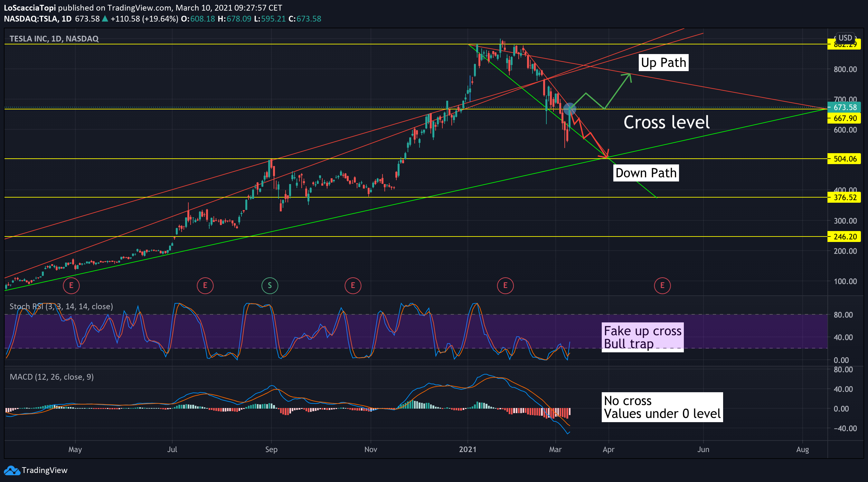868x482 pixels.
Task: Click the Jul label on the time axis
Action: pyautogui.click(x=172, y=450)
